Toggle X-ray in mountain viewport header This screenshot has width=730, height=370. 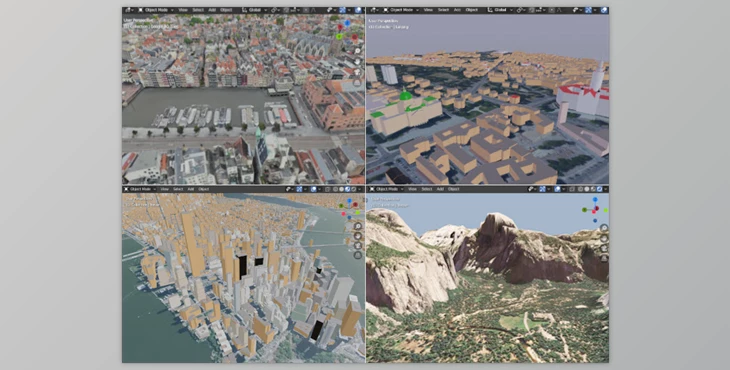tap(572, 189)
